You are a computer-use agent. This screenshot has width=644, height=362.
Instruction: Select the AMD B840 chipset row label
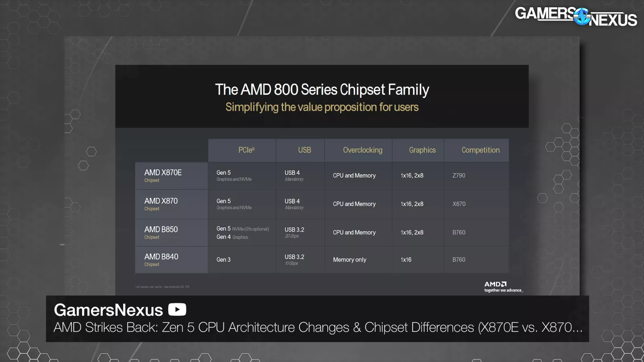pos(161,260)
